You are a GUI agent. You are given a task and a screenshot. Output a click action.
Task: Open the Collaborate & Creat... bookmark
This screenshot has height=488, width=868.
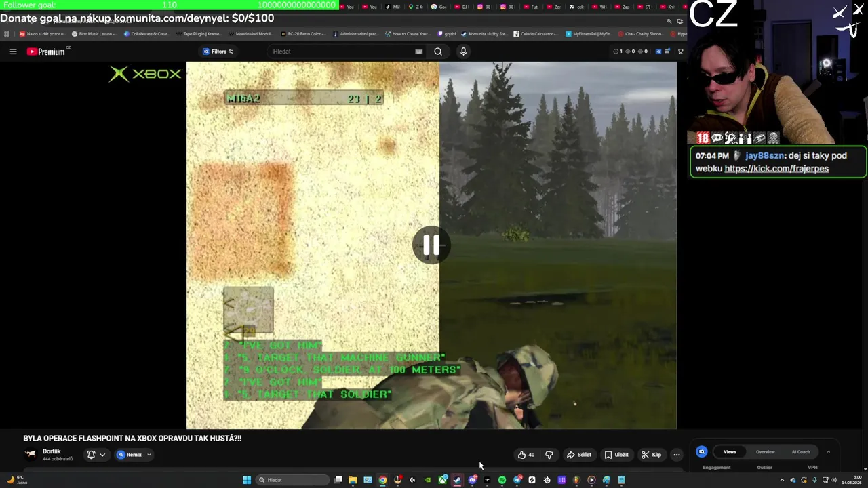[146, 33]
